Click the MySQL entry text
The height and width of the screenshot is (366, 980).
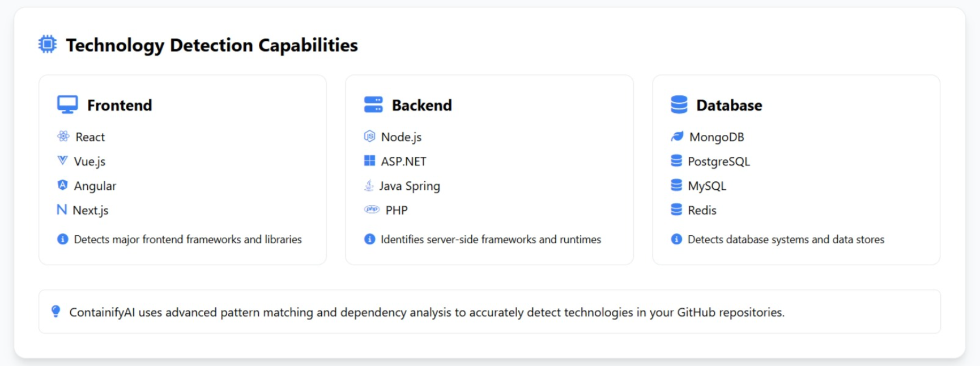coord(706,186)
